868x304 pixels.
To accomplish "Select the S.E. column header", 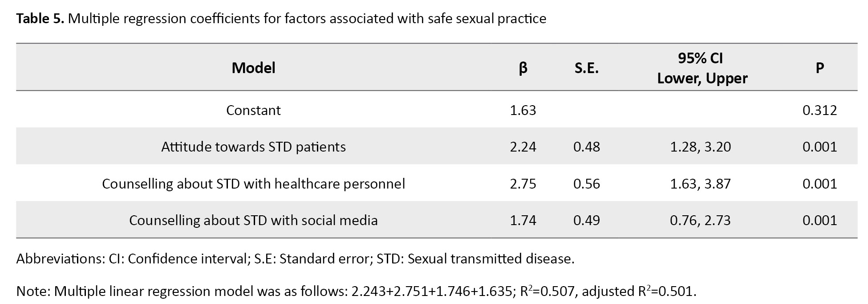I will [586, 68].
